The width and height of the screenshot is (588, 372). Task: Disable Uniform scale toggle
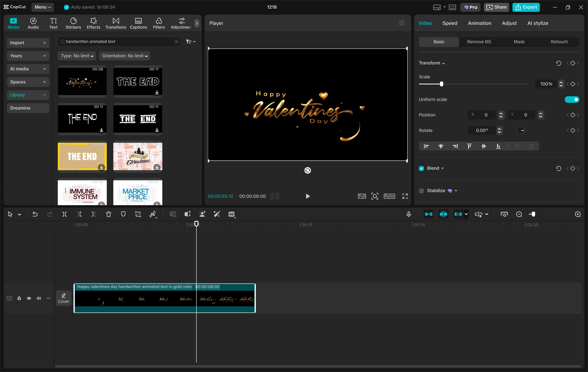[572, 99]
